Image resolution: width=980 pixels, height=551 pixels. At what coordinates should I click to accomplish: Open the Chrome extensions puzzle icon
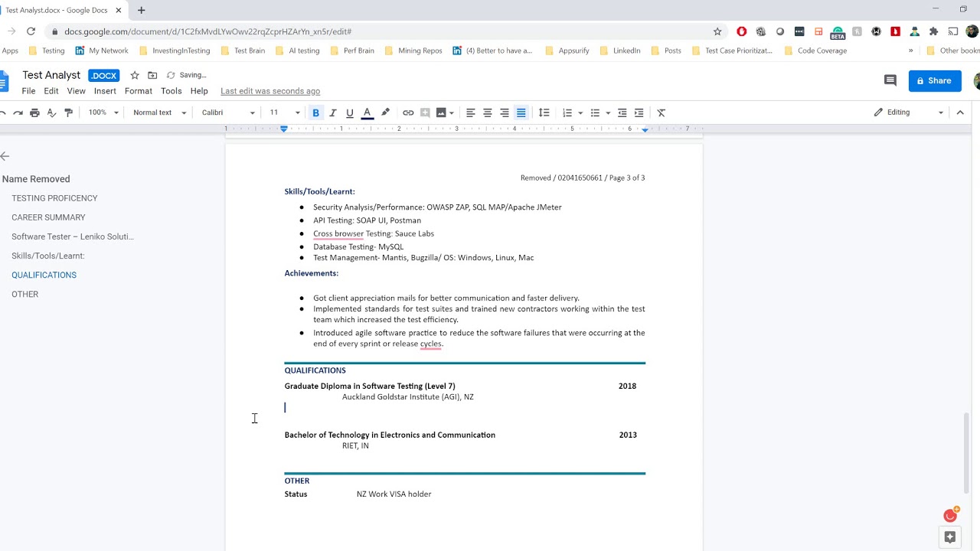pyautogui.click(x=933, y=31)
